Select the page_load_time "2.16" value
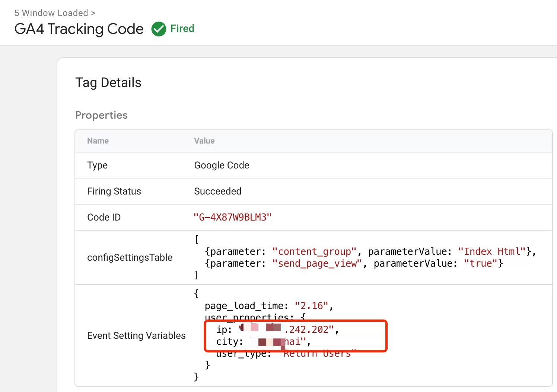557x392 pixels. 312,306
